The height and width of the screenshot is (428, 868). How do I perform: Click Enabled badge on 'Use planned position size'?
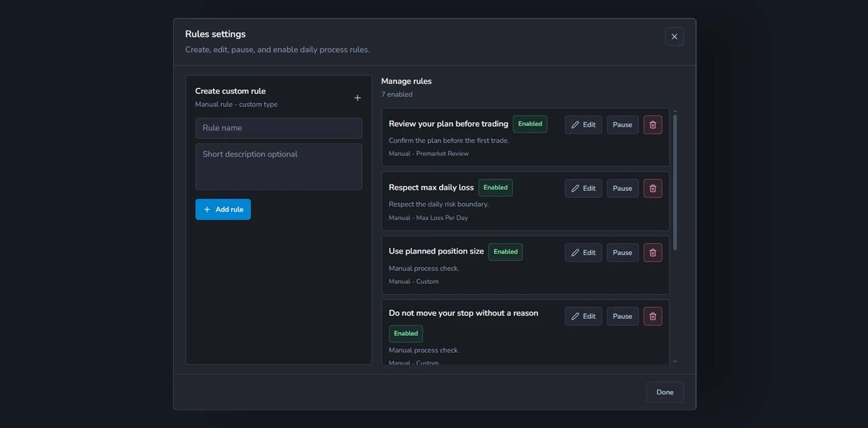(505, 252)
